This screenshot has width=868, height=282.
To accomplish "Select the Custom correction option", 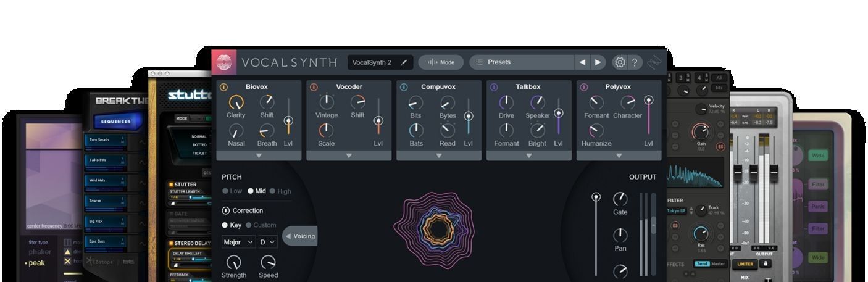I will (x=261, y=225).
